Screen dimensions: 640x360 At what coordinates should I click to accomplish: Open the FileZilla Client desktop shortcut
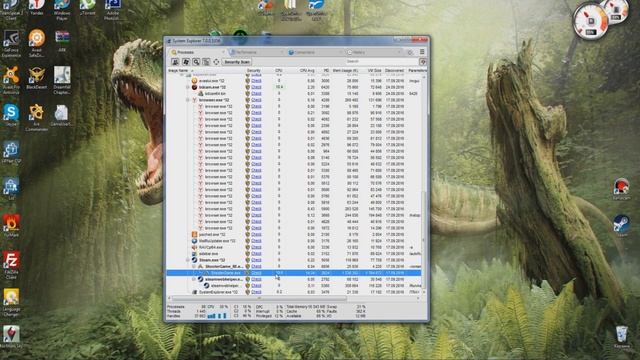point(11,265)
